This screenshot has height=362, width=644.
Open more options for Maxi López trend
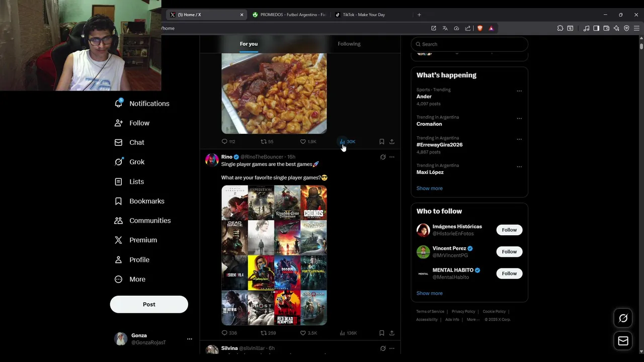[519, 166]
